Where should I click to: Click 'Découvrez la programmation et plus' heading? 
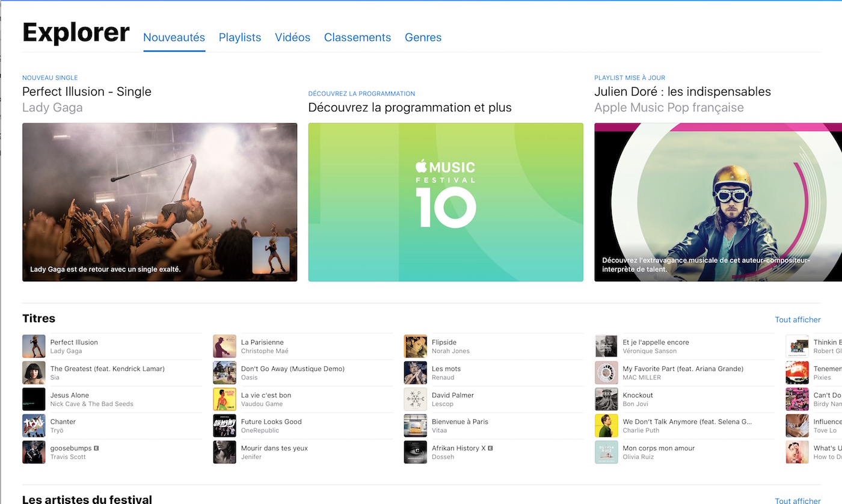(x=410, y=108)
